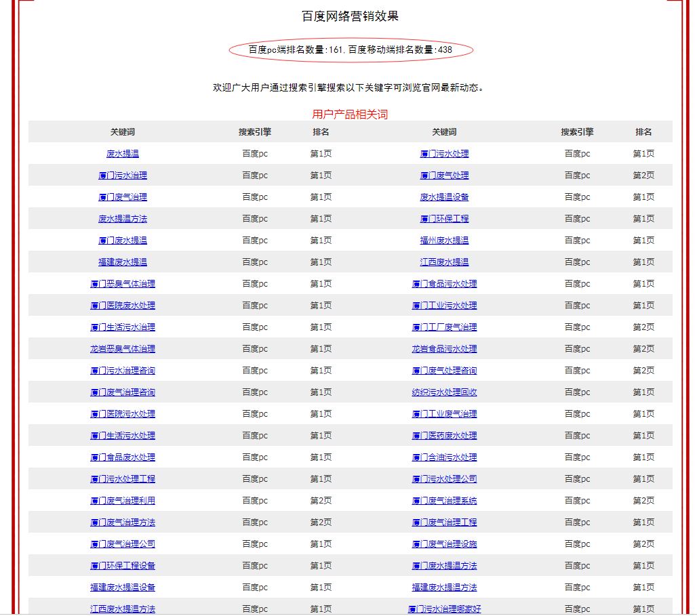Click the 用户产品相关词 red heading
Viewport: 697px width, 616px height.
click(350, 115)
